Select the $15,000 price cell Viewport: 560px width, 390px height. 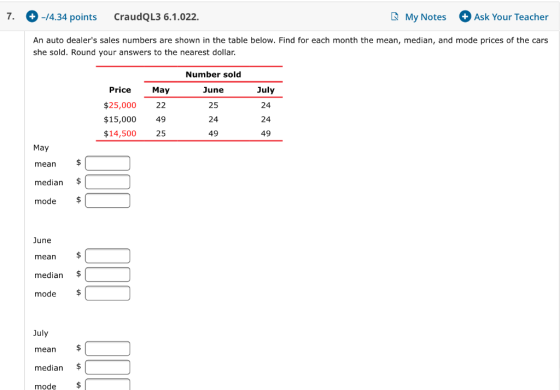point(120,119)
